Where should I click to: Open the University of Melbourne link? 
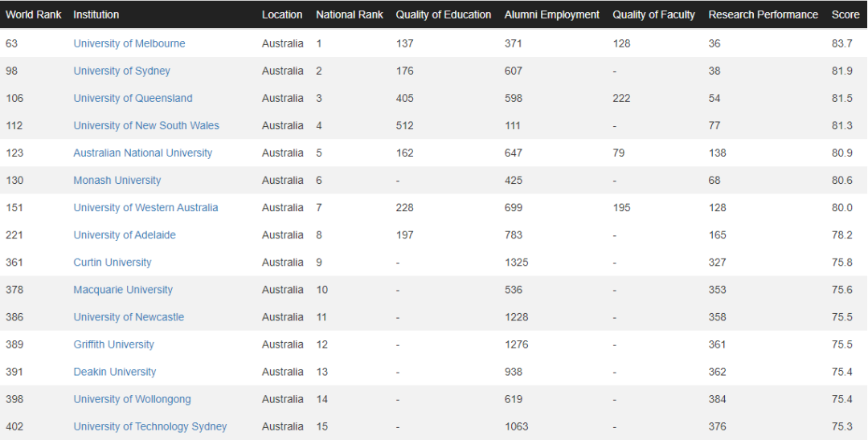click(x=129, y=43)
